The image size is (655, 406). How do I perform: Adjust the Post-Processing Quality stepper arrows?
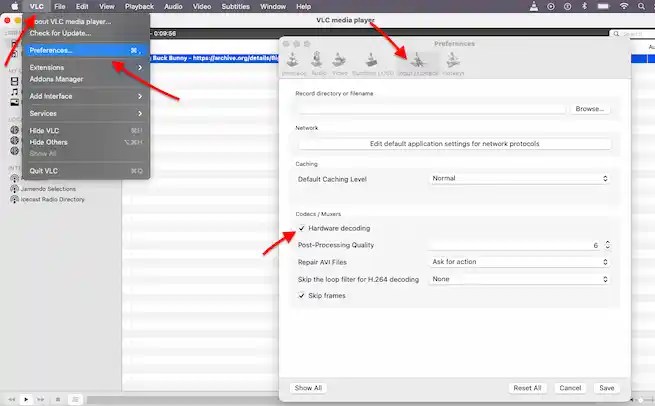pyautogui.click(x=607, y=245)
